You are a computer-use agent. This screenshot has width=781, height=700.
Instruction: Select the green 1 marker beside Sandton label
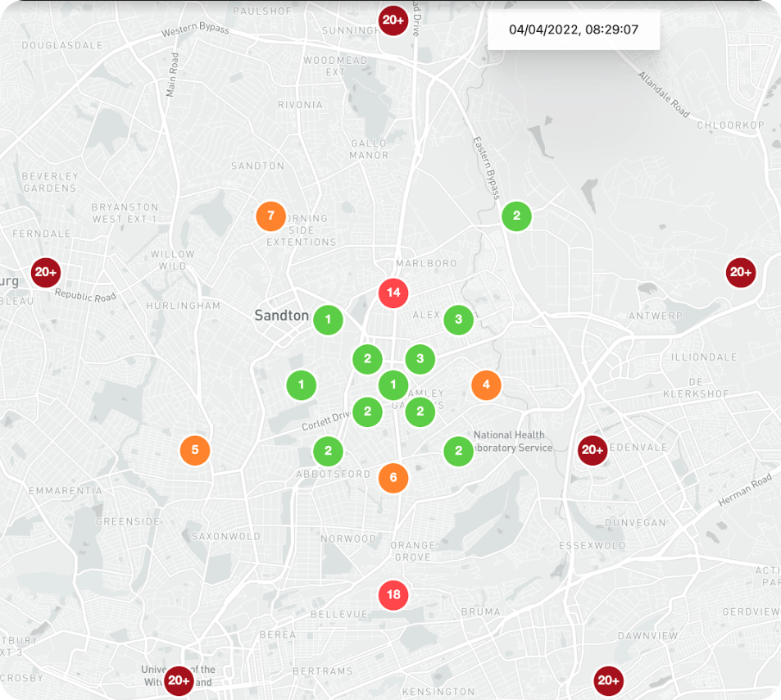tap(329, 320)
